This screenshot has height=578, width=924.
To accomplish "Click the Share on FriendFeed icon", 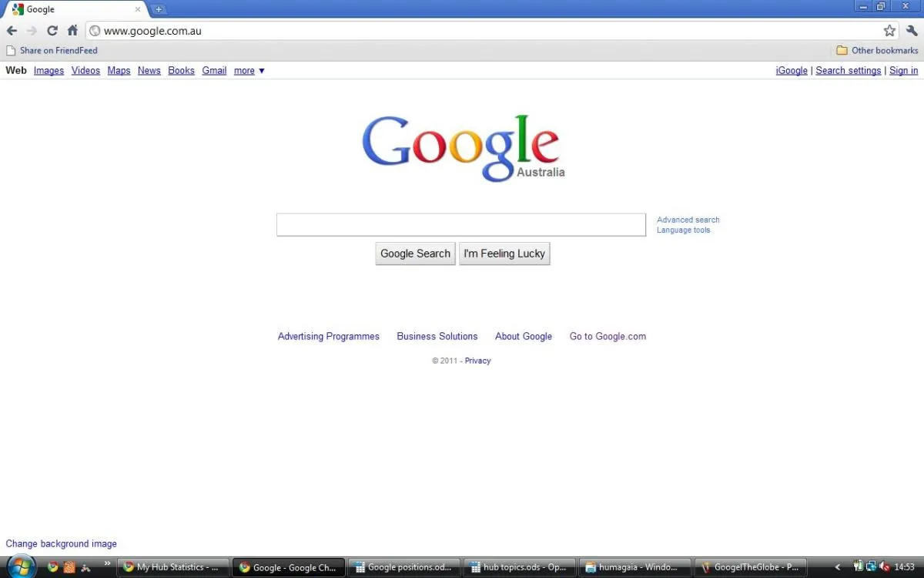I will point(10,50).
